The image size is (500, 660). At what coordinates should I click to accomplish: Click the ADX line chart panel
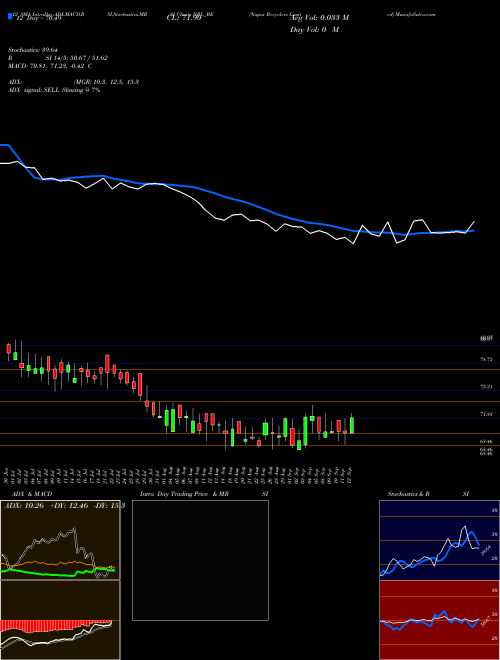pos(60,540)
